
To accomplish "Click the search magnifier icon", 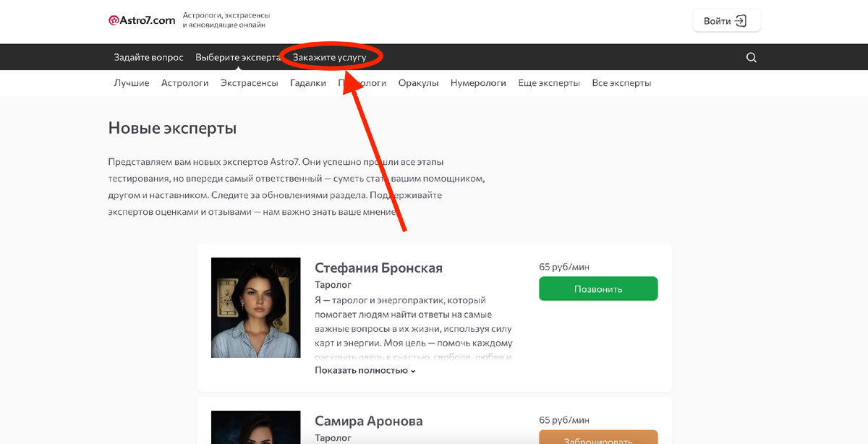I will pyautogui.click(x=752, y=57).
